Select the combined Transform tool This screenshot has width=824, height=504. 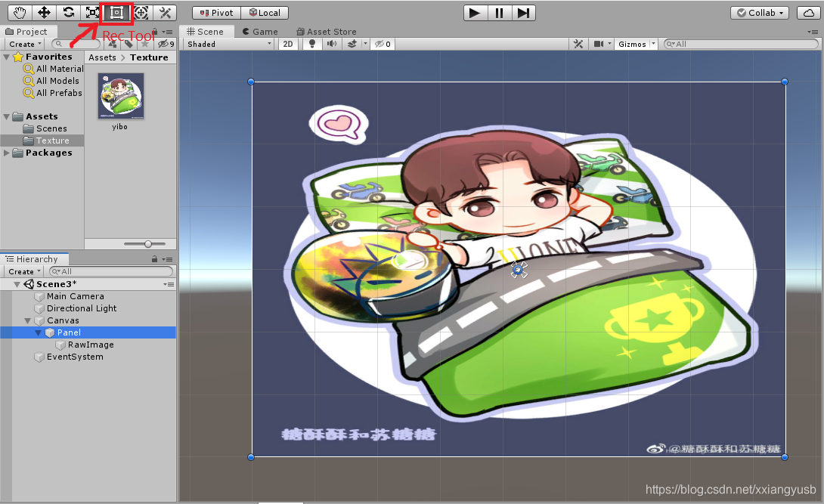tap(141, 13)
